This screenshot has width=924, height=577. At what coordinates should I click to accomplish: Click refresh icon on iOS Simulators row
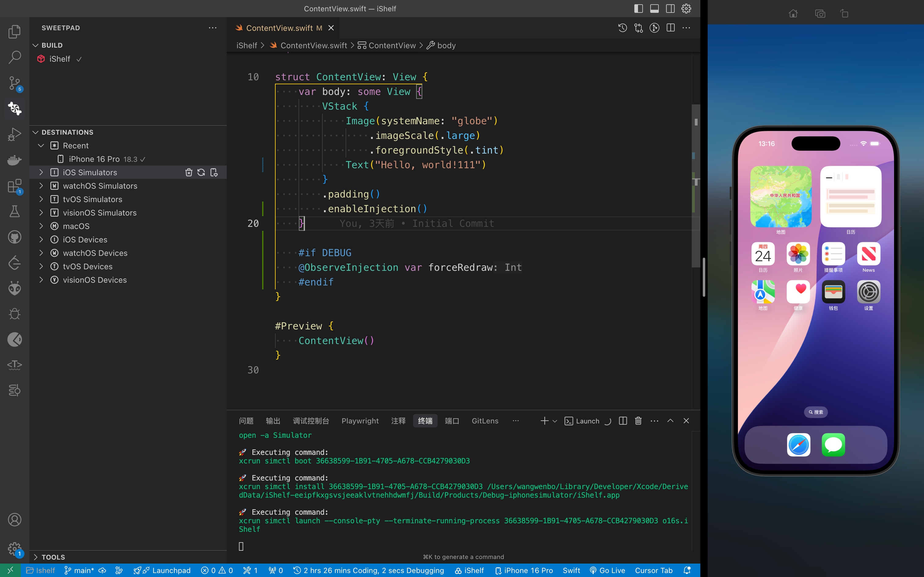pyautogui.click(x=201, y=172)
